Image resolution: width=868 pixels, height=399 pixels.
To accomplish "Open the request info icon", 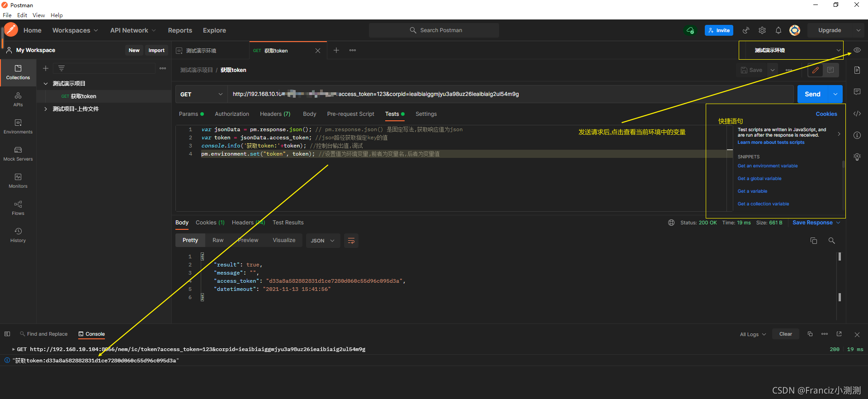I will 857,135.
